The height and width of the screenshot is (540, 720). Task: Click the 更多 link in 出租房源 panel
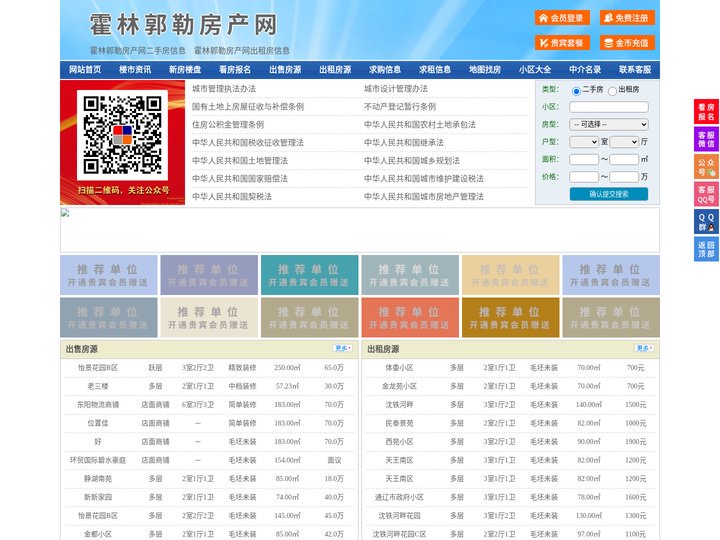pyautogui.click(x=644, y=349)
